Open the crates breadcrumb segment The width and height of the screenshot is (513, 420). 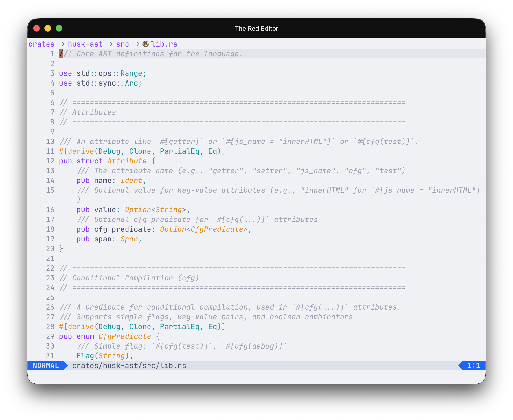click(x=41, y=44)
